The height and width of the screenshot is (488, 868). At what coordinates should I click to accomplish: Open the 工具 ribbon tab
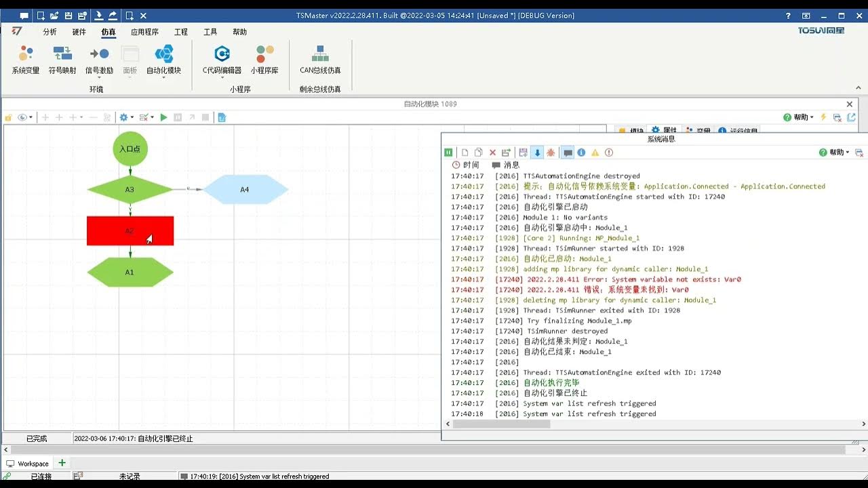point(210,32)
